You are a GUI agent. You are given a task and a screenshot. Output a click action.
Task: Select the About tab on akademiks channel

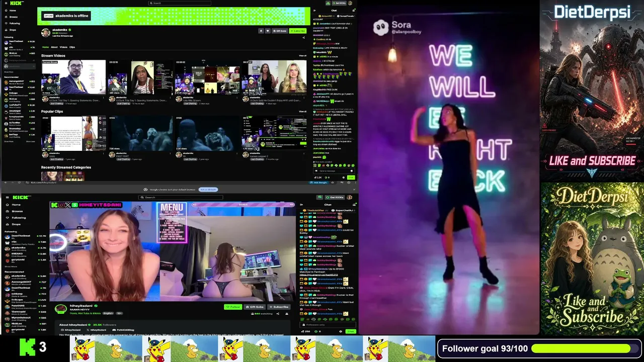[x=54, y=47]
